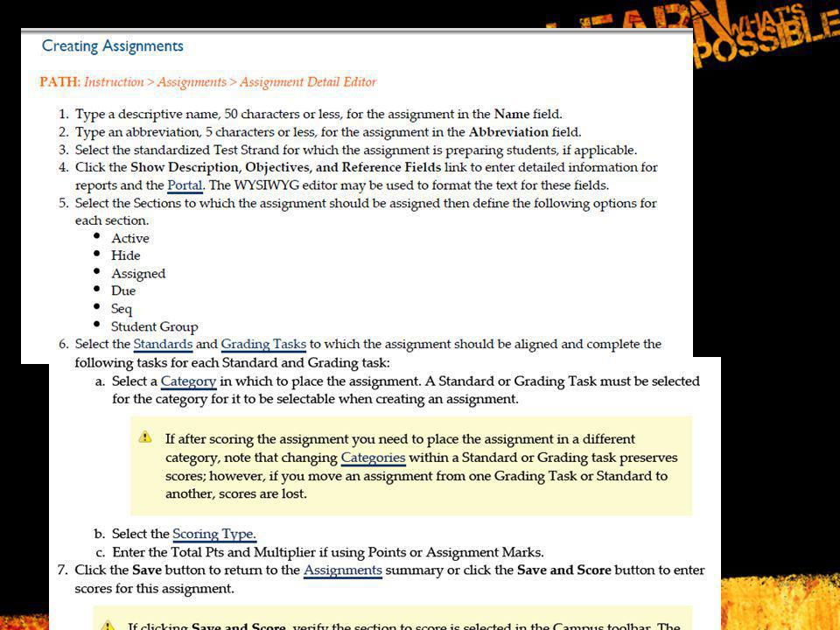The width and height of the screenshot is (840, 630).
Task: Open the Standards link in step 6
Action: click(x=163, y=344)
